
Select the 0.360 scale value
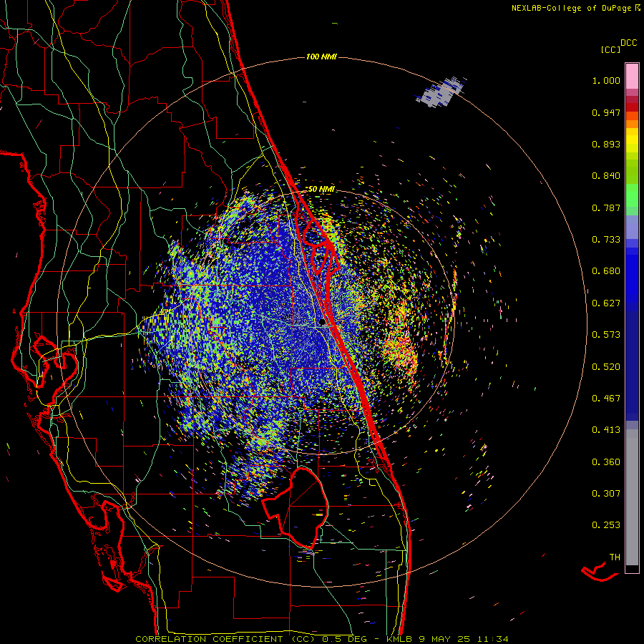(x=606, y=462)
